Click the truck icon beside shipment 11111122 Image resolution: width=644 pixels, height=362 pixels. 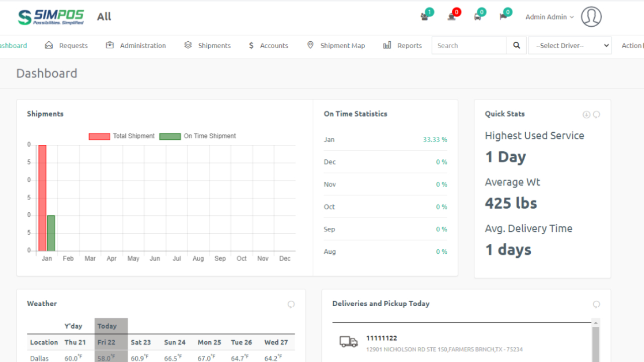[x=349, y=342]
